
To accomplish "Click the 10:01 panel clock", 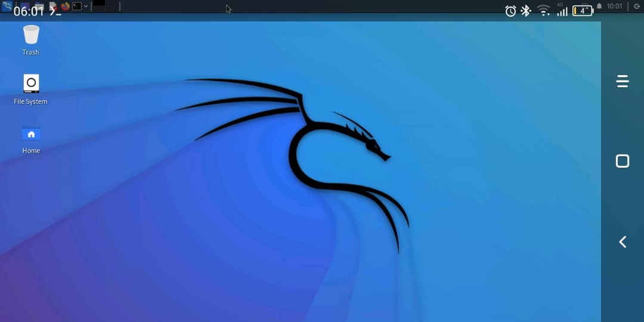I will pos(614,7).
